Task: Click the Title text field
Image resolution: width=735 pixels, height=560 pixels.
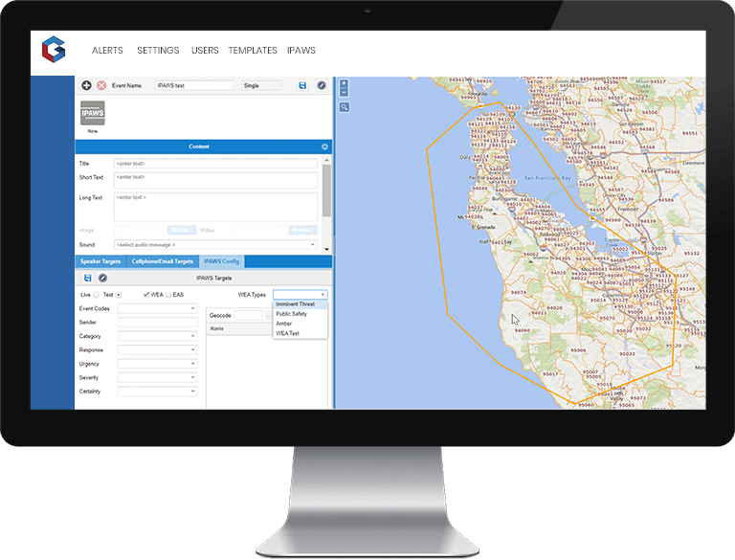Action: click(215, 164)
